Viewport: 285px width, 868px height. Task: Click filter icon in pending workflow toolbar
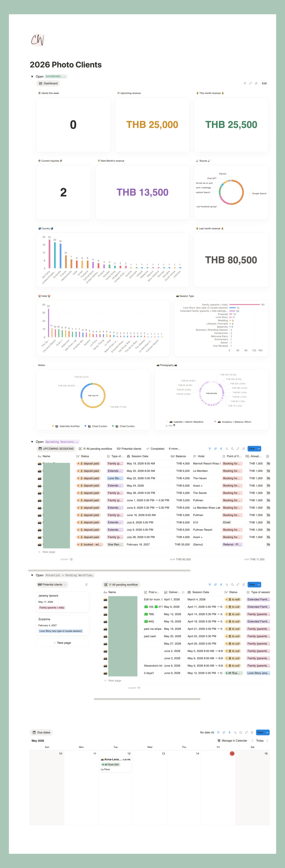210,585
